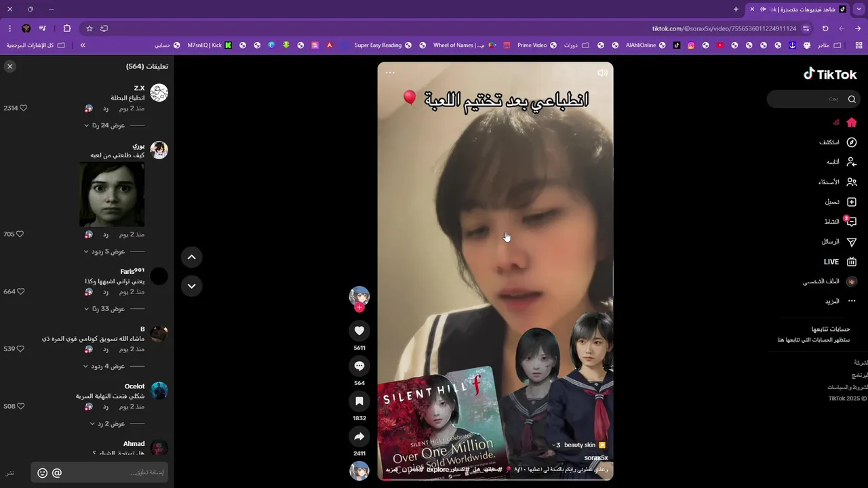The width and height of the screenshot is (868, 488).
Task: Bookmark page with star icon
Action: (x=89, y=28)
